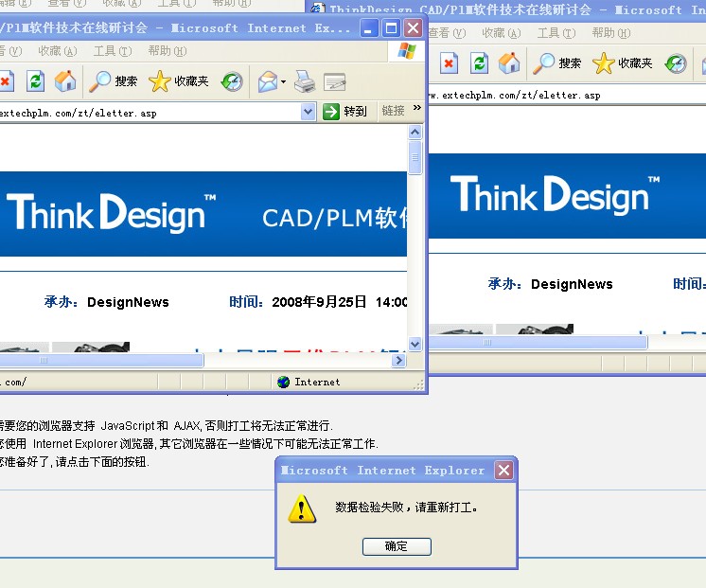
Task: Open History icon in right IE window
Action: (676, 63)
